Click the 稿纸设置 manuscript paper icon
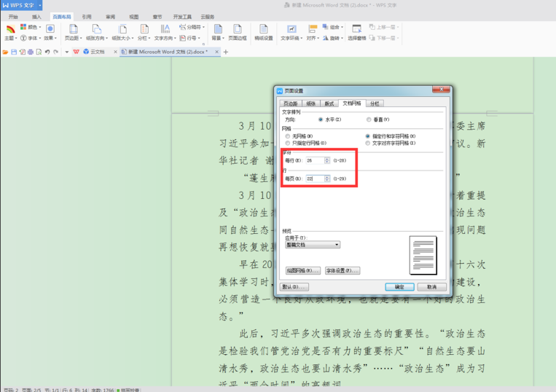The height and width of the screenshot is (392, 556). click(x=264, y=32)
